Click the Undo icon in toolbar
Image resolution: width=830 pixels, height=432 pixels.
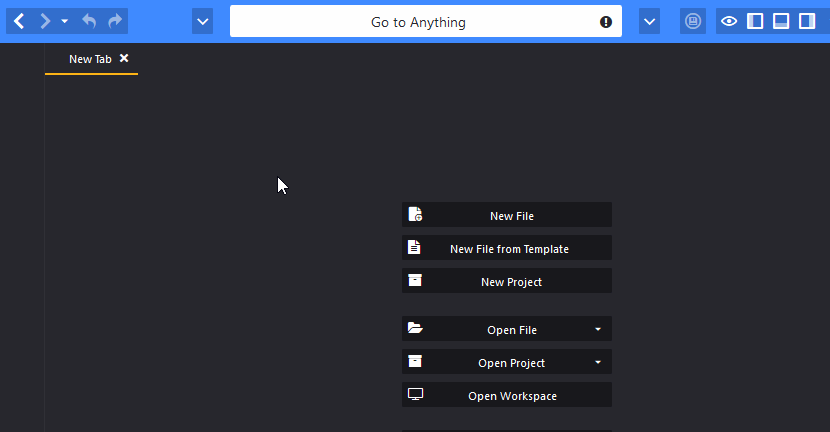point(89,21)
